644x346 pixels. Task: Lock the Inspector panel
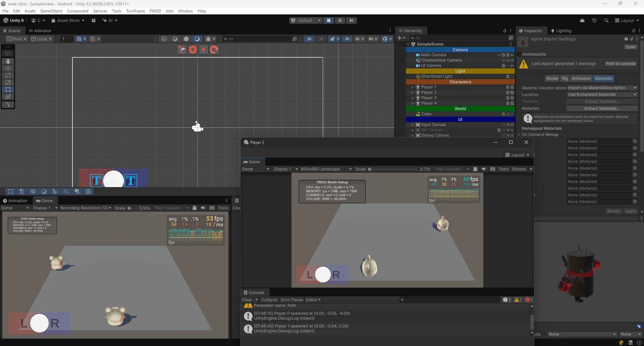633,31
